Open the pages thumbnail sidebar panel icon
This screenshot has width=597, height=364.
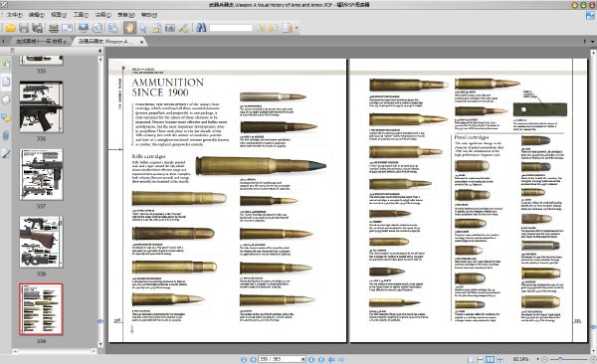(x=6, y=82)
